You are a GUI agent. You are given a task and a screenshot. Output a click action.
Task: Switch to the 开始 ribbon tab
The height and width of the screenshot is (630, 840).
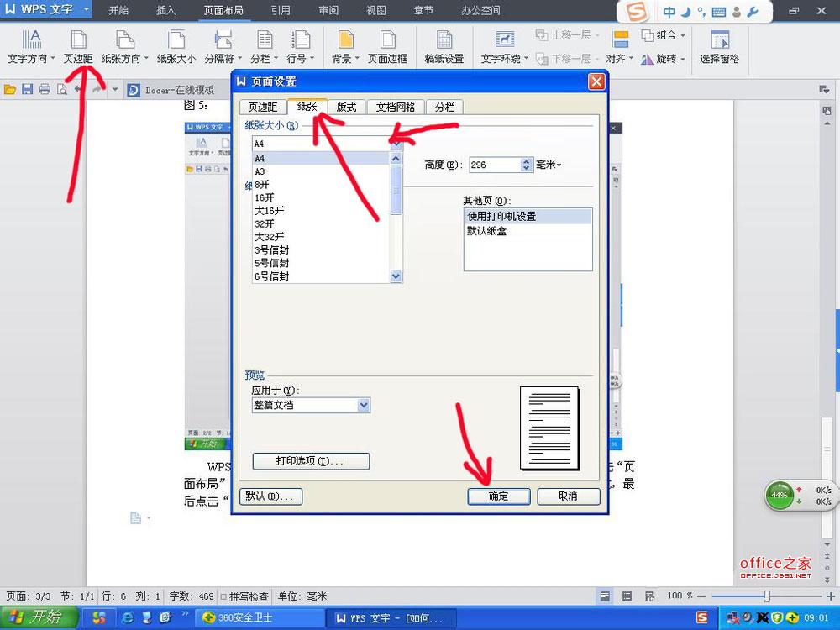pos(118,10)
